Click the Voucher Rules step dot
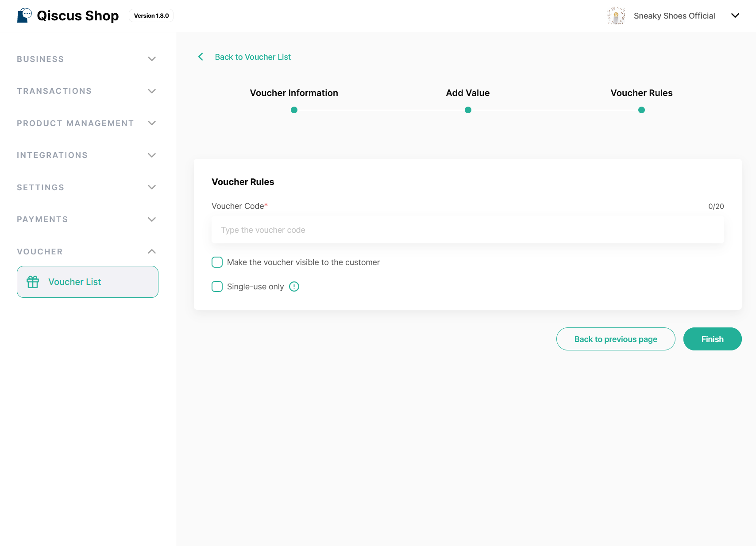This screenshot has width=756, height=546. [641, 110]
